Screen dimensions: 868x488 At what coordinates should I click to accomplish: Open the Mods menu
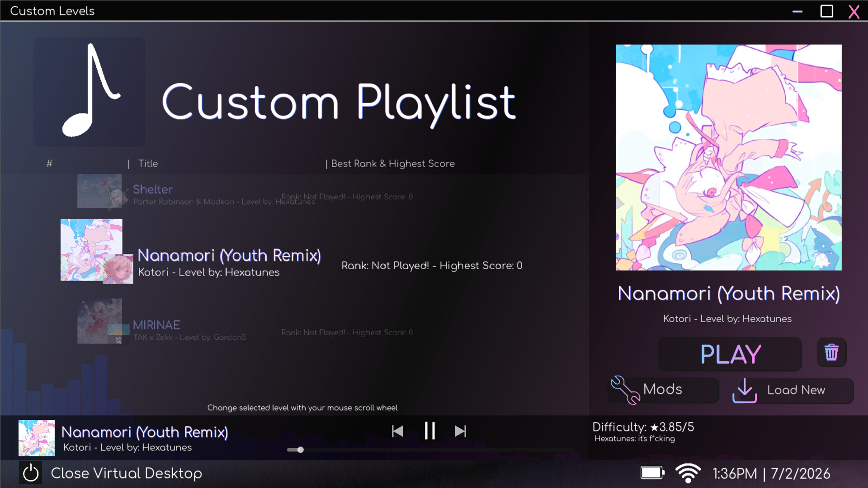coord(663,390)
